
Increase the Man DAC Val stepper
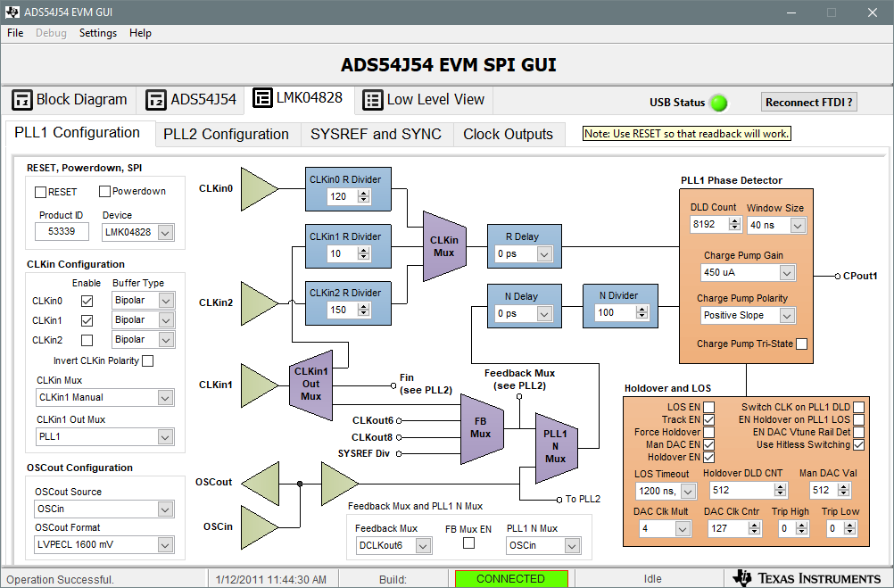tap(844, 487)
